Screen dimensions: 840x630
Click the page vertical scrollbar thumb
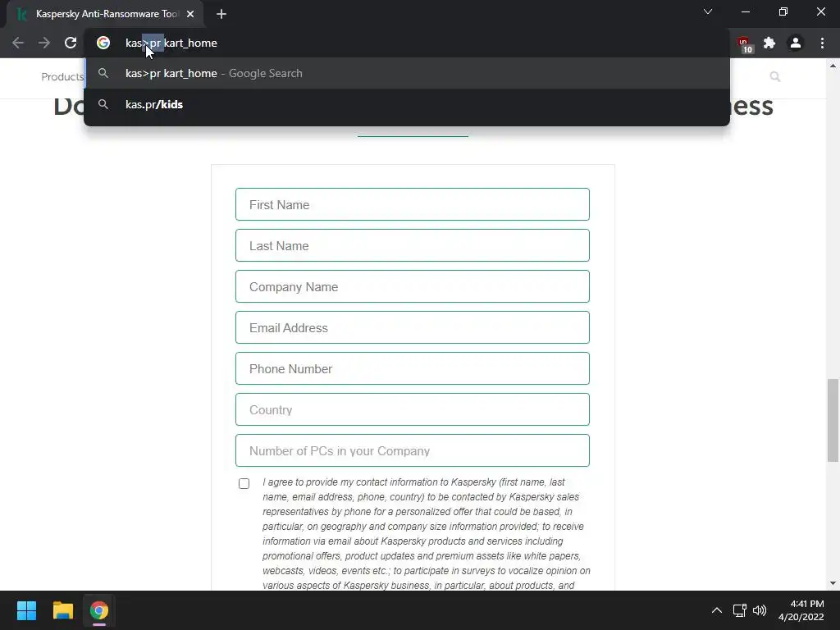(833, 420)
